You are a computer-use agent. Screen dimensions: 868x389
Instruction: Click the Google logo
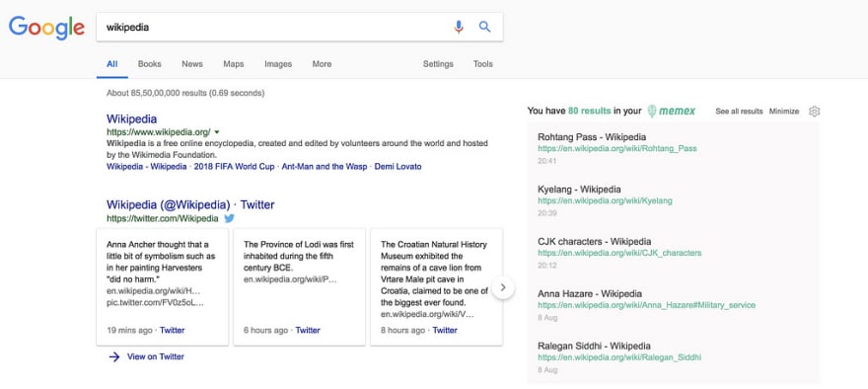click(x=46, y=28)
